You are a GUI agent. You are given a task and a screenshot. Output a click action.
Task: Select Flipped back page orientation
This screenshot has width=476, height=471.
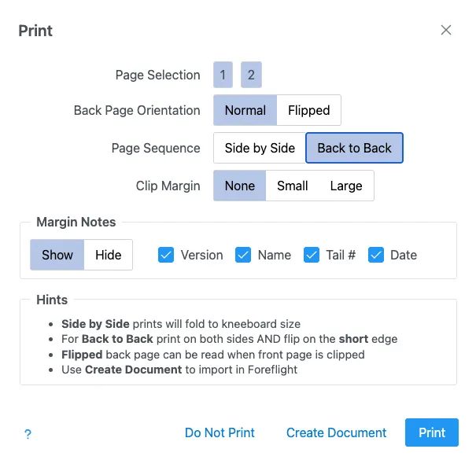click(308, 111)
